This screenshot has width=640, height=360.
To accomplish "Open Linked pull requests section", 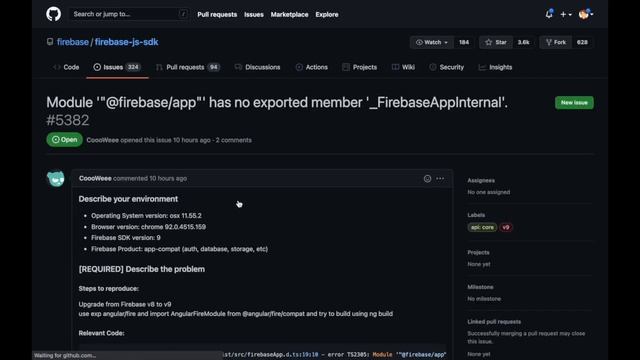I will (x=494, y=322).
